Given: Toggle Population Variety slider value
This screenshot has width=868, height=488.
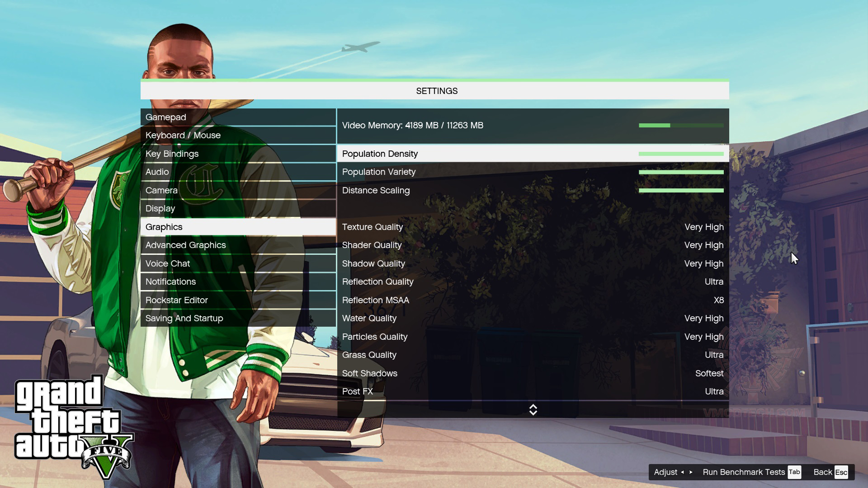Looking at the screenshot, I should 680,172.
